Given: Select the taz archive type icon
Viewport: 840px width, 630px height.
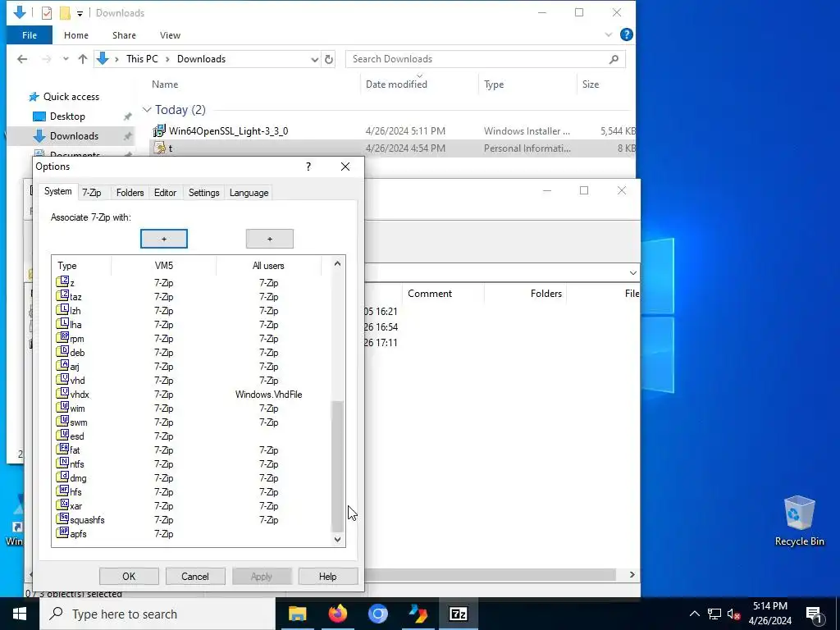Looking at the screenshot, I should [x=62, y=295].
